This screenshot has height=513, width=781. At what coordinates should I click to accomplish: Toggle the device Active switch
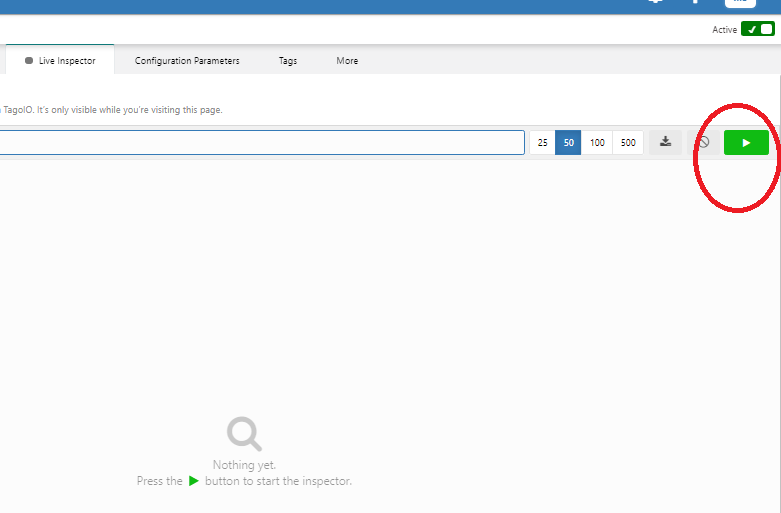(758, 29)
